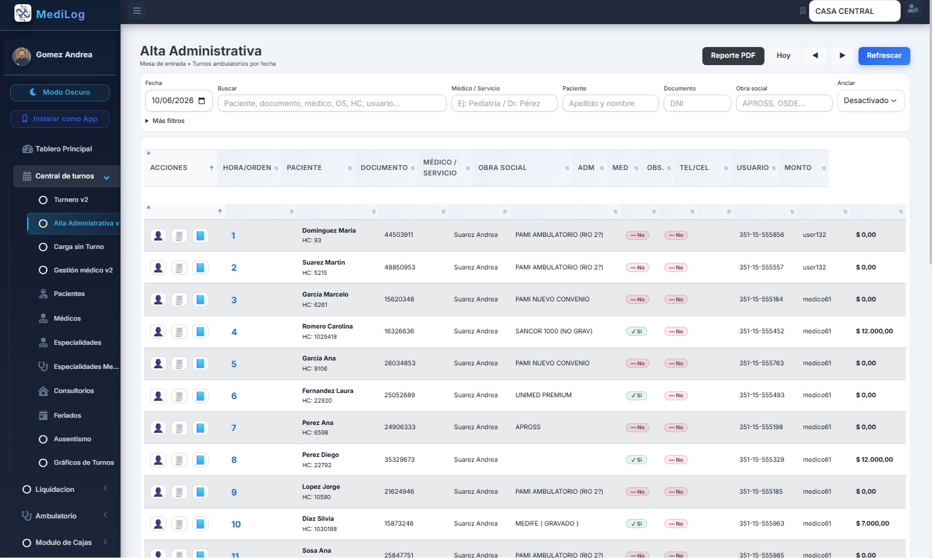This screenshot has height=560, width=935.
Task: Open the Anclar Desactivado dropdown
Action: (x=870, y=101)
